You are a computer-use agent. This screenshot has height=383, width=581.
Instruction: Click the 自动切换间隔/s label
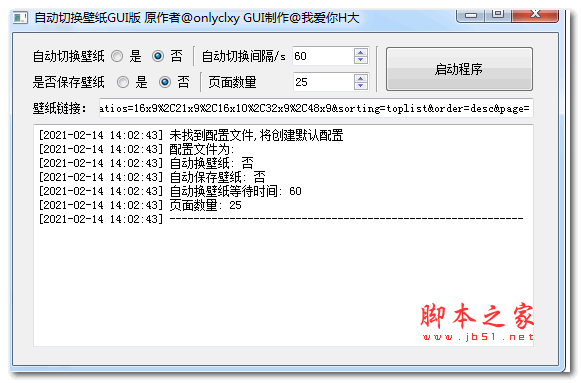click(x=243, y=56)
